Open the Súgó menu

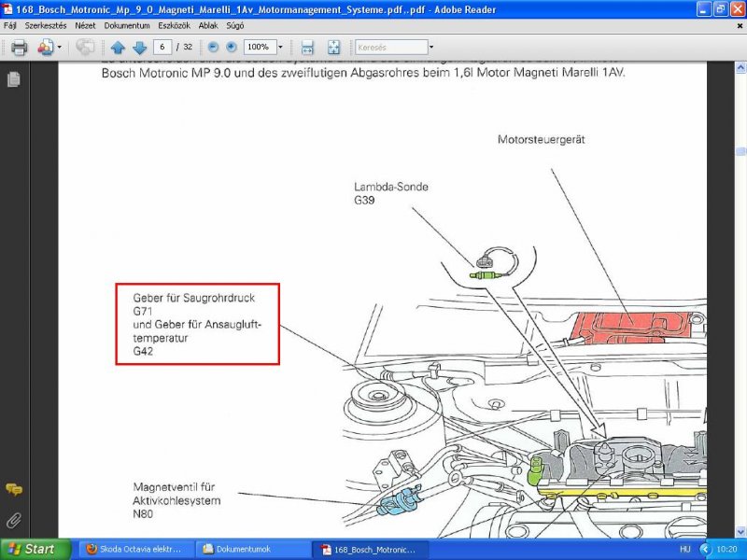click(235, 26)
